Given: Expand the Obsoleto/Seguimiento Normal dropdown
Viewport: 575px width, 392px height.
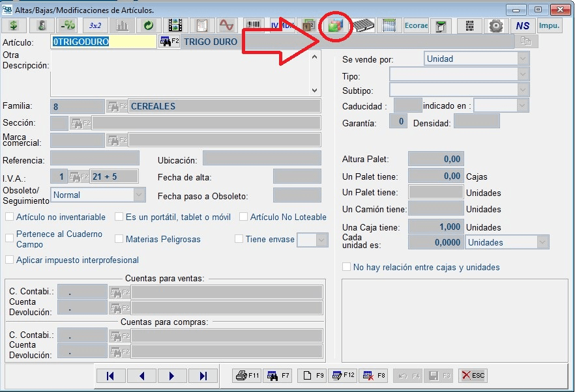Looking at the screenshot, I should [x=139, y=195].
